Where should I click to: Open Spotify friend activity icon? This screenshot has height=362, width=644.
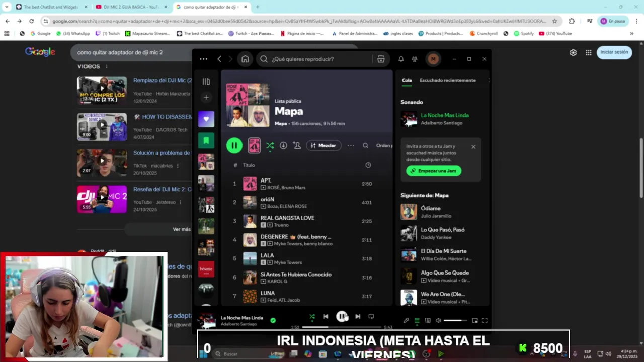(415, 59)
